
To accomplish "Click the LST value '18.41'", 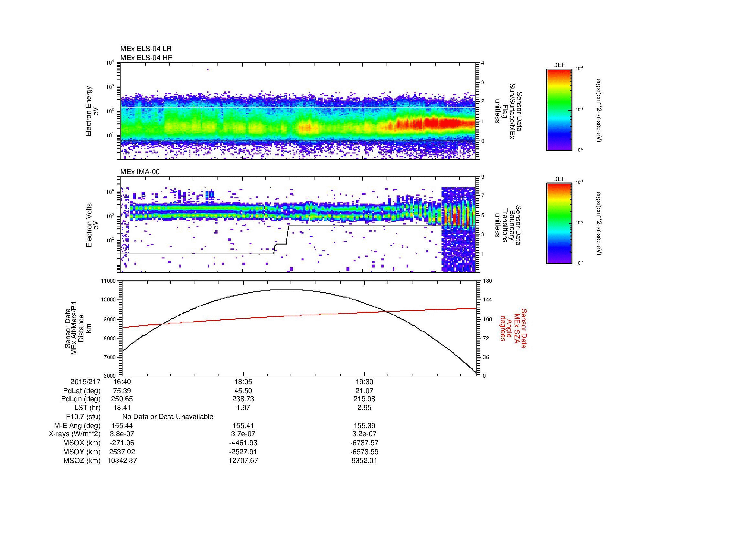I will click(122, 408).
